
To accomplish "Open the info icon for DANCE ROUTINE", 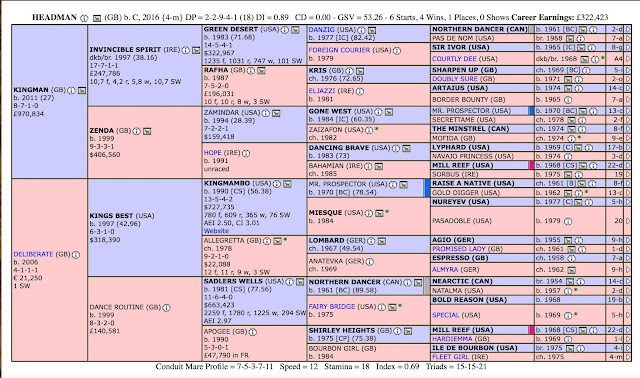I will [167, 308].
